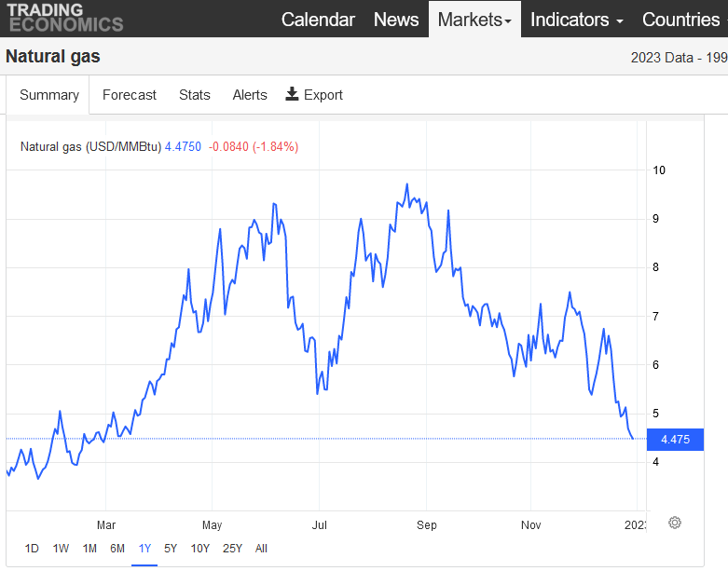Select the 6M time range
728x571 pixels.
pyautogui.click(x=117, y=549)
